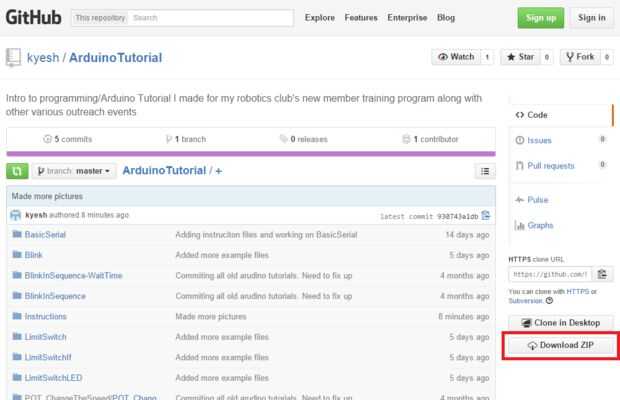View the 0 releases link
The image size is (620, 400).
point(304,139)
